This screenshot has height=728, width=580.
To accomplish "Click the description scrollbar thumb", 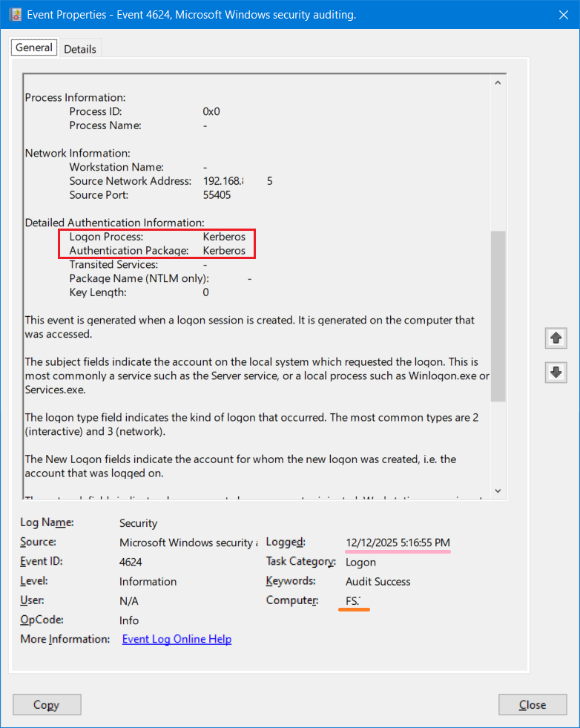I will point(498,315).
